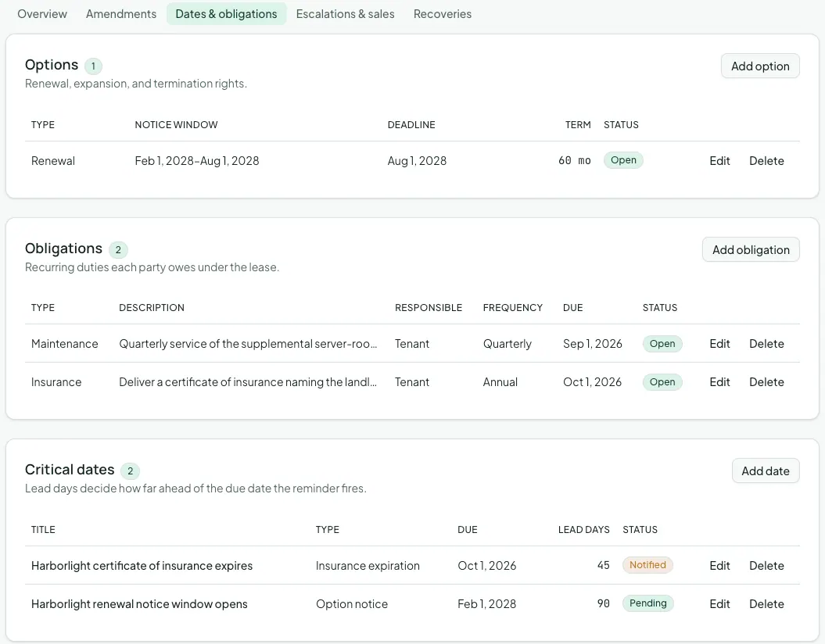Screen dimensions: 825x644
Task: Open the Recoveries tab
Action: (x=443, y=14)
